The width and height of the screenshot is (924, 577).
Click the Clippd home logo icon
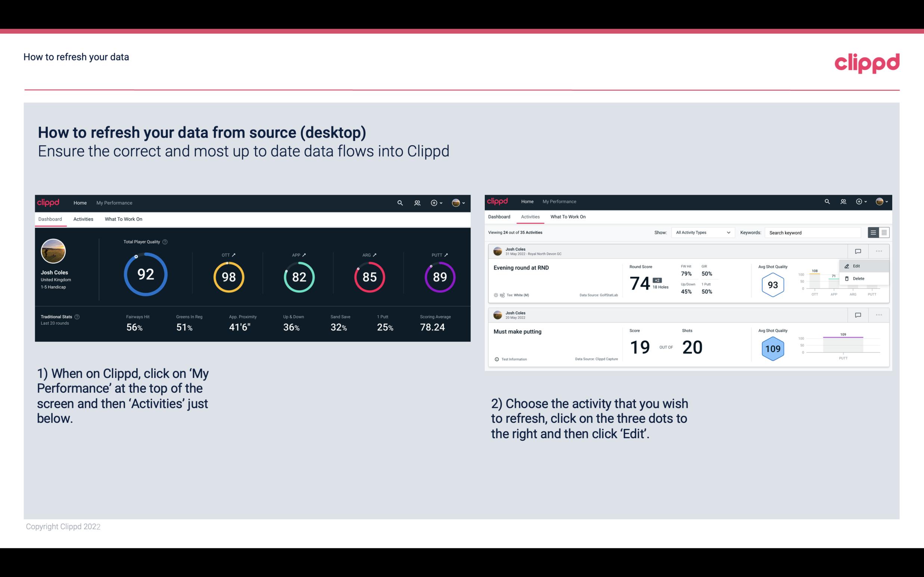49,202
